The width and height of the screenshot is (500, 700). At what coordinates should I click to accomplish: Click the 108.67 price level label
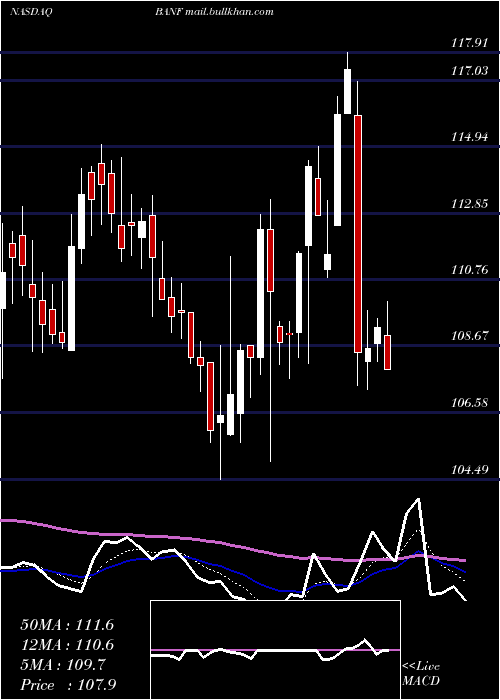coord(469,336)
